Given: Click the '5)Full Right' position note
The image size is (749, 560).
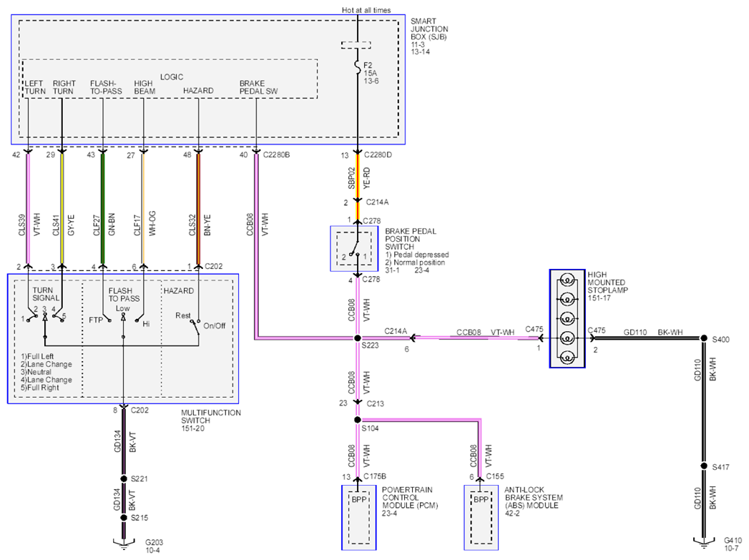Looking at the screenshot, I should click(39, 388).
